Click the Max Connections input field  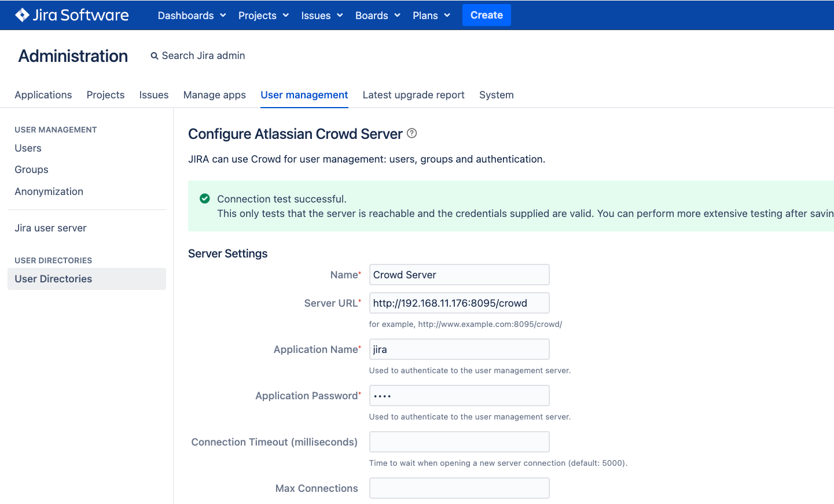pyautogui.click(x=459, y=488)
